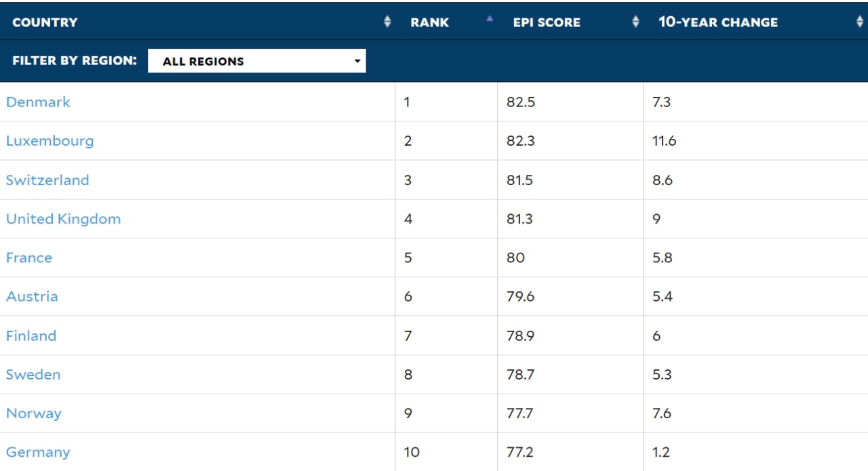Open the United Kingdom country link

point(63,219)
